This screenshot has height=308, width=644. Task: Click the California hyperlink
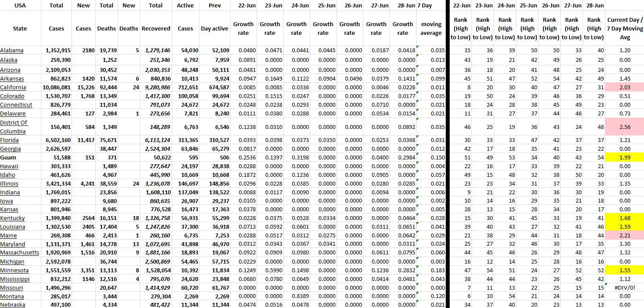pos(13,88)
